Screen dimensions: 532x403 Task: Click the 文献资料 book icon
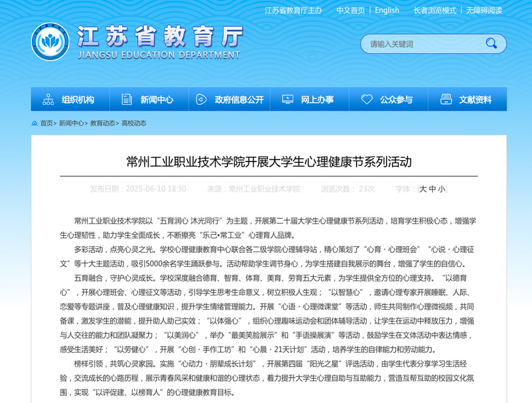[x=445, y=99]
